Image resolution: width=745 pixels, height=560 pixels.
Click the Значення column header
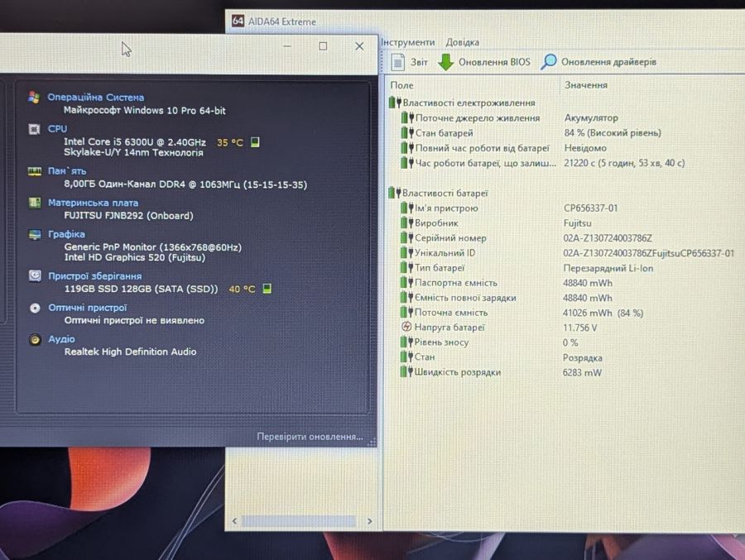pos(586,85)
